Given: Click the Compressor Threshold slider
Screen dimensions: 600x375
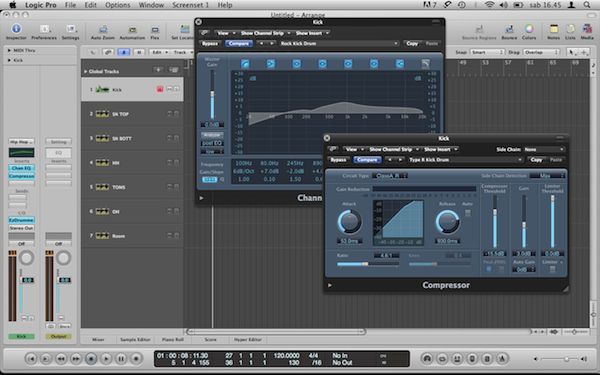Looking at the screenshot, I should (495, 221).
